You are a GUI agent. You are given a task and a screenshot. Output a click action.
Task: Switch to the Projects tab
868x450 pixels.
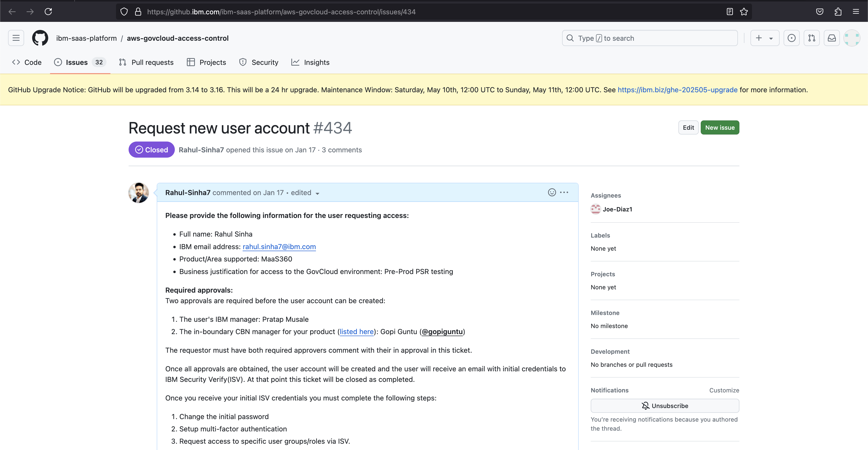tap(206, 62)
